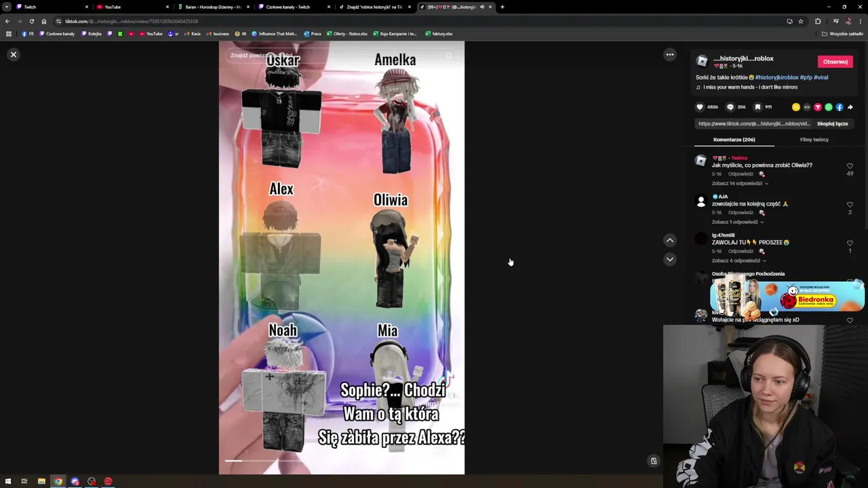Click the Chrome icon in the taskbar
The height and width of the screenshot is (488, 868).
coord(58,481)
